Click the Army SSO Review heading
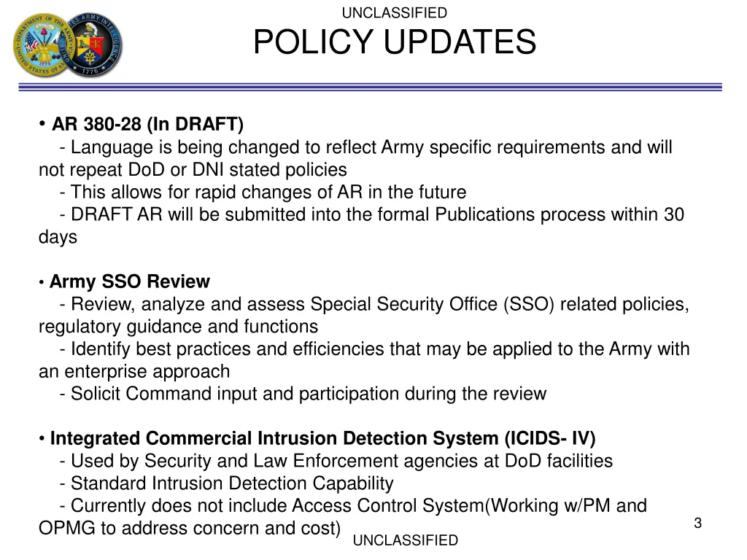This screenshot has width=747, height=560. coord(130,281)
